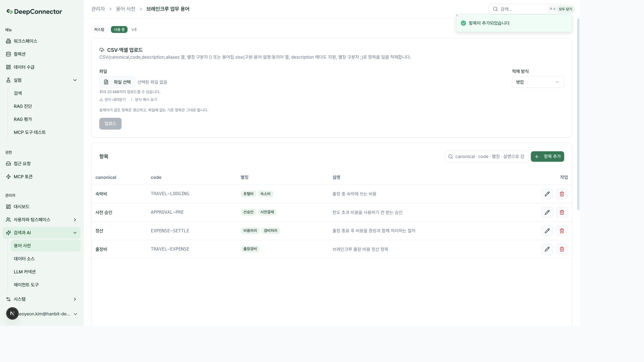The image size is (644, 362).
Task: Click 모두 닫기 to dismiss all notifications
Action: click(x=565, y=9)
